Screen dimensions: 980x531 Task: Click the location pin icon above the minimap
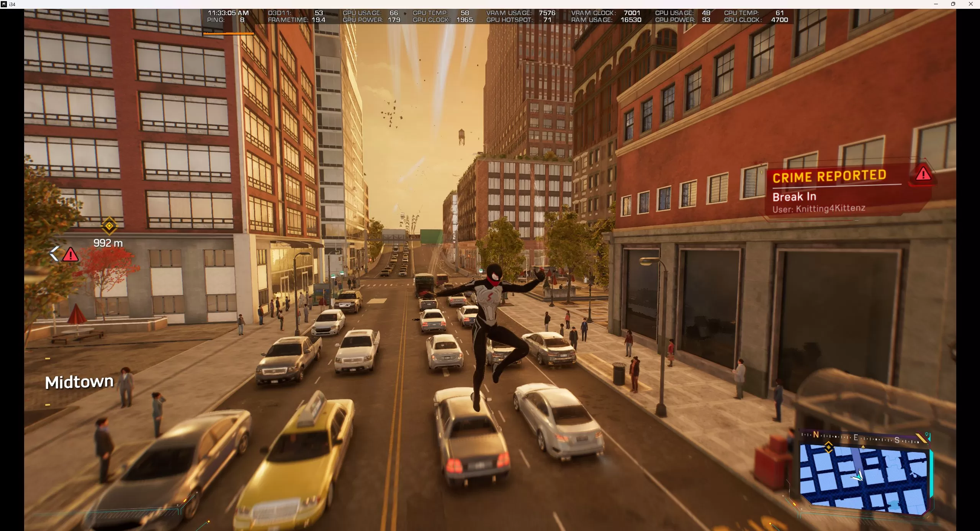coord(927,435)
